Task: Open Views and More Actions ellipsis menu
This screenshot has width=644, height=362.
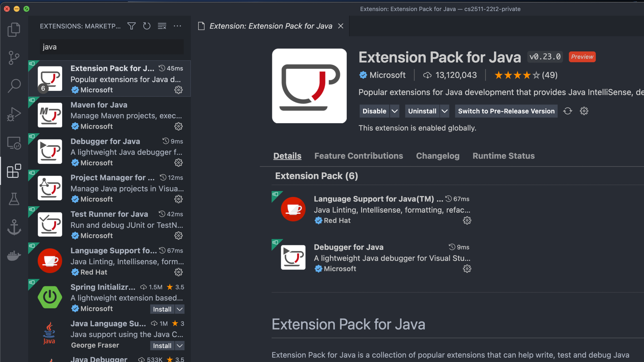Action: point(177,26)
